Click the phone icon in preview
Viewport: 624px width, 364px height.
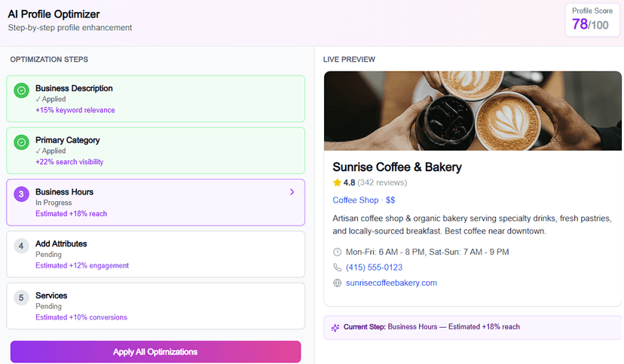click(337, 268)
